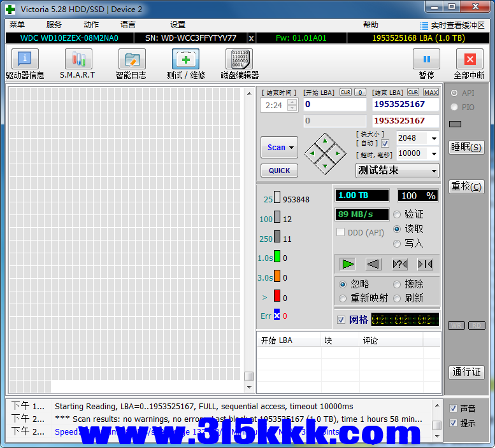
Task: Open the 设置 menu
Action: (x=178, y=25)
